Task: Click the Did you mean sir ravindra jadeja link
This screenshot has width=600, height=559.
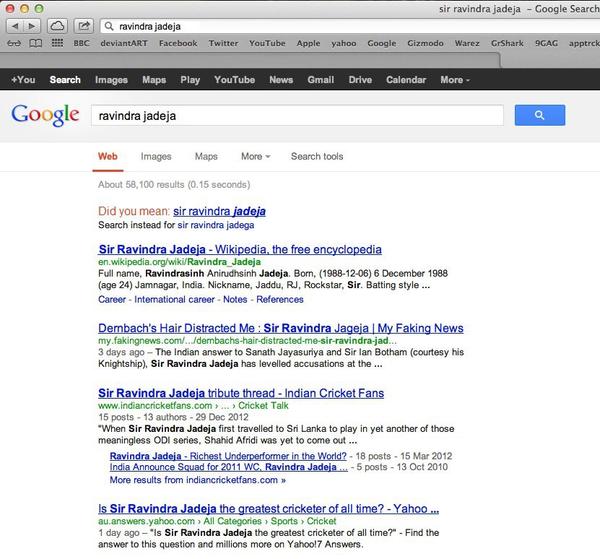Action: point(219,211)
